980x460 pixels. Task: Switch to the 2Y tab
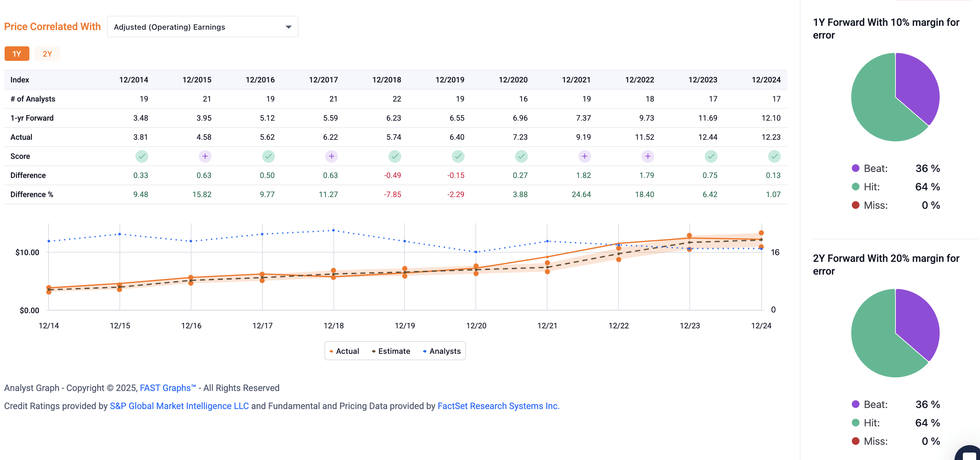[47, 54]
